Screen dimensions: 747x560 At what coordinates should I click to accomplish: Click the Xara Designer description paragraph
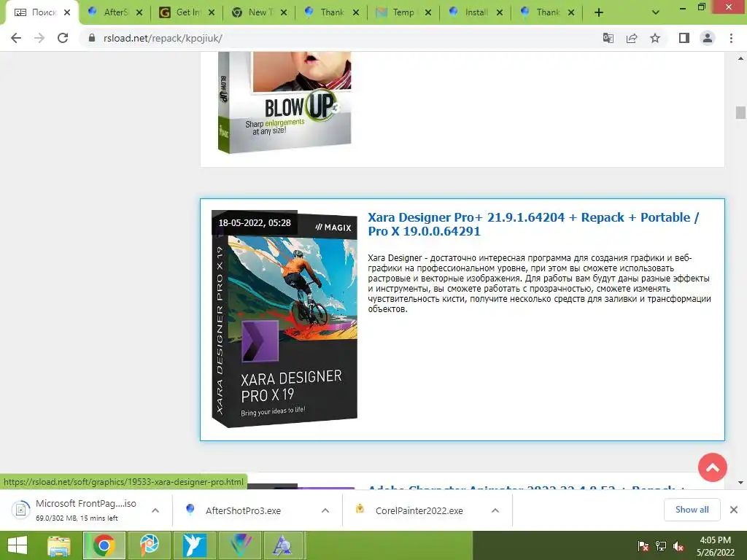539,284
